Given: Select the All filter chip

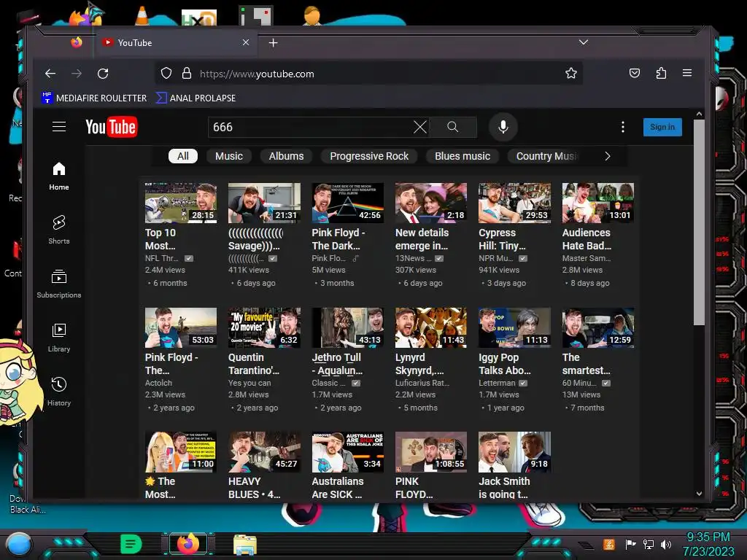Looking at the screenshot, I should (x=183, y=156).
